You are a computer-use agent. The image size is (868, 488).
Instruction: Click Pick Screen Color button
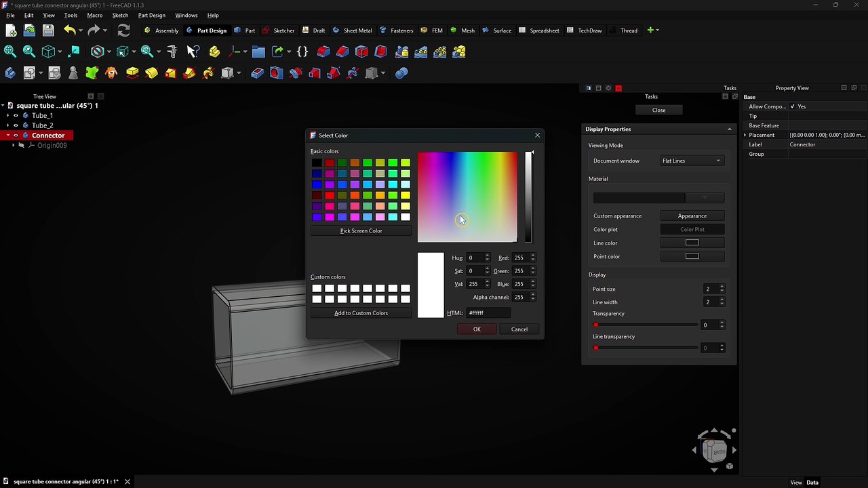coord(361,231)
